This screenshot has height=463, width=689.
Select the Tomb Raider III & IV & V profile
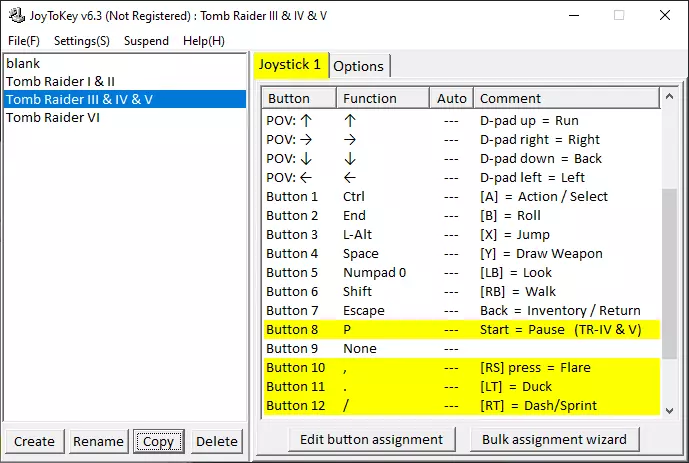click(125, 99)
